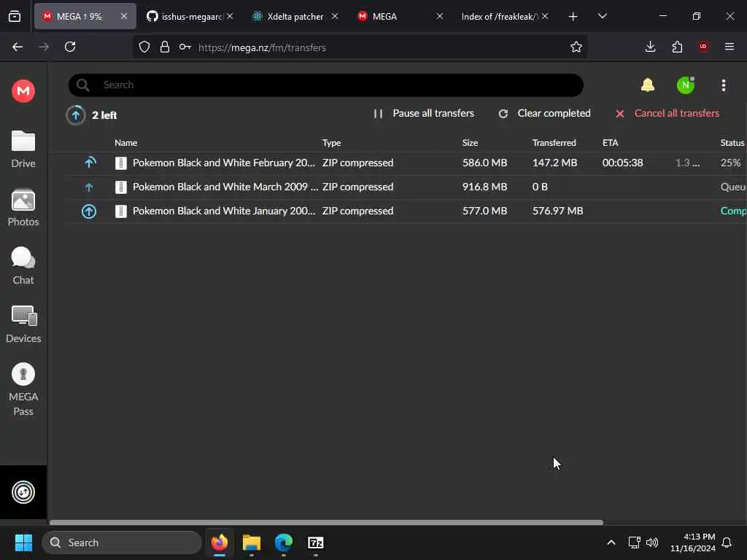The height and width of the screenshot is (560, 747).
Task: Sort transfers by Name column
Action: (x=125, y=142)
